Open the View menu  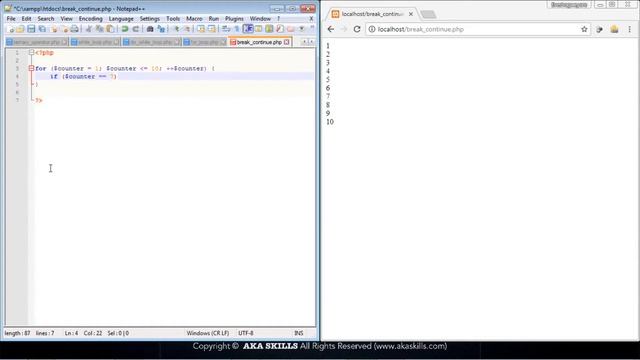click(67, 19)
